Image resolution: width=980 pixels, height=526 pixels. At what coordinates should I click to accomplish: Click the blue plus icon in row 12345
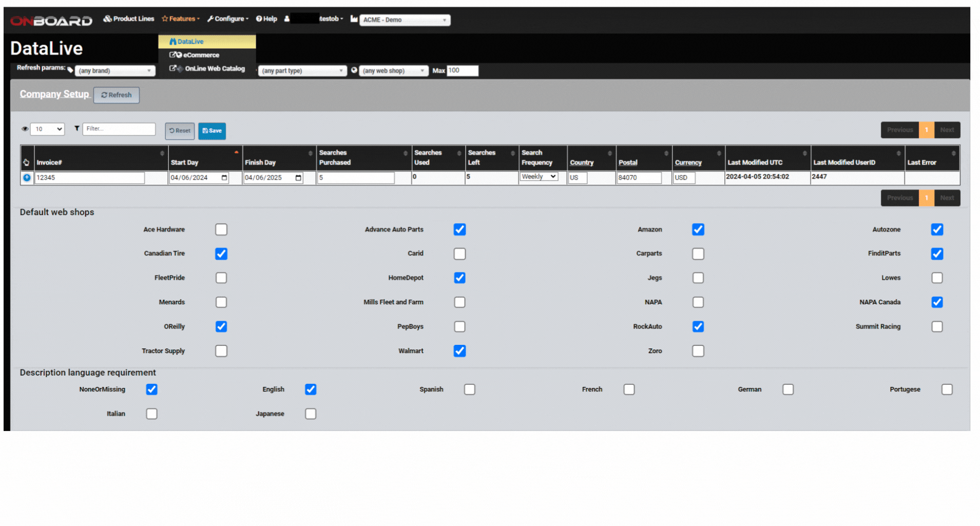tap(27, 178)
